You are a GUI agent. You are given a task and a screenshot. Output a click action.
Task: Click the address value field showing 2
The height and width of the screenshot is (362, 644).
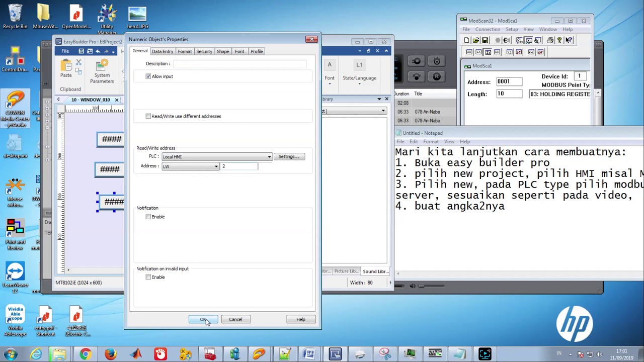click(239, 166)
